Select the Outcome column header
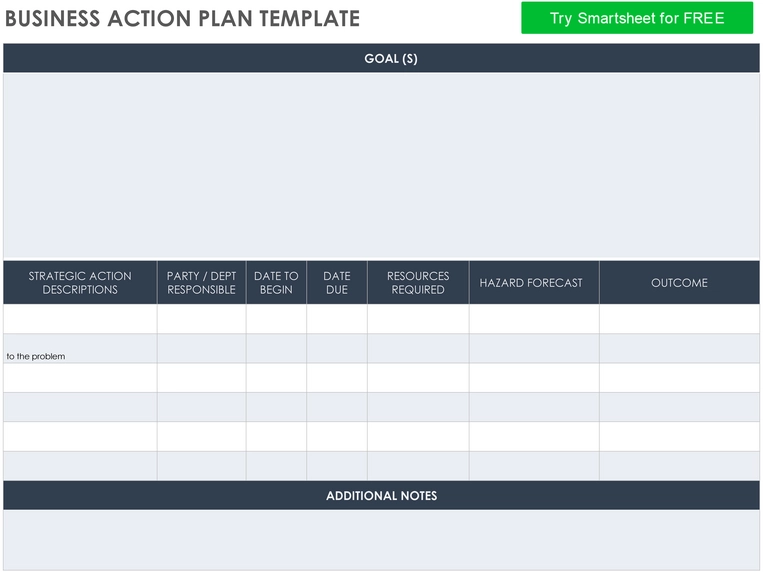763x572 pixels. [x=679, y=282]
